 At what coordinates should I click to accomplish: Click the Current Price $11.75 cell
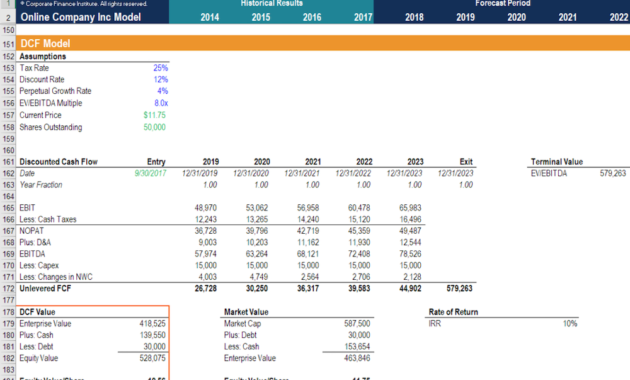(x=154, y=115)
